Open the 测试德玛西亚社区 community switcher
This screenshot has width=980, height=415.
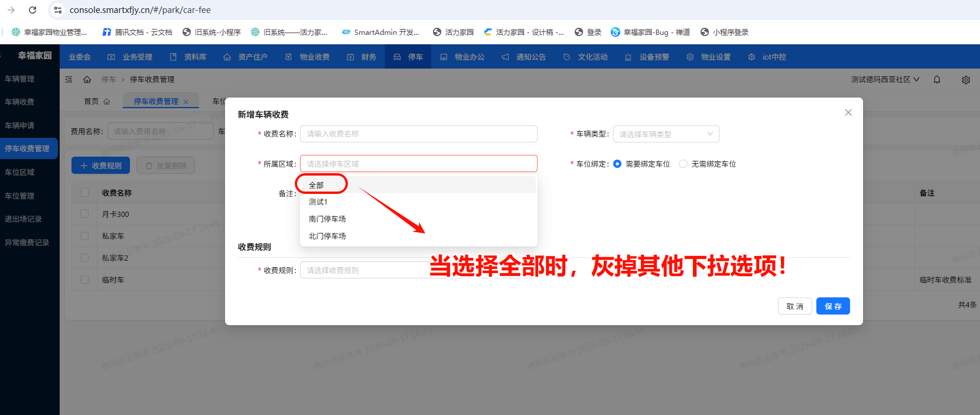[884, 79]
